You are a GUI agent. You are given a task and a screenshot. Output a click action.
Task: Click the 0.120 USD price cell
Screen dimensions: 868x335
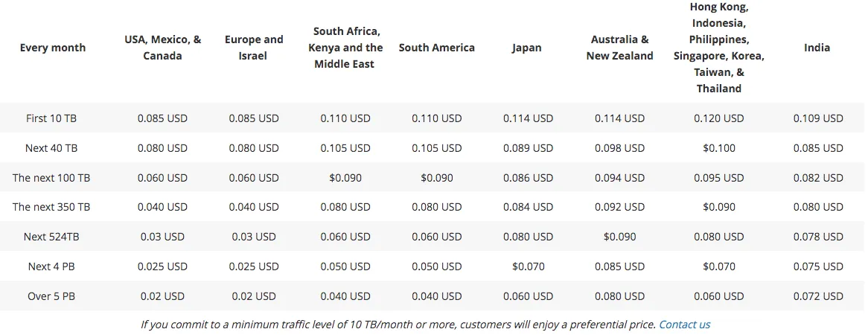pos(719,118)
